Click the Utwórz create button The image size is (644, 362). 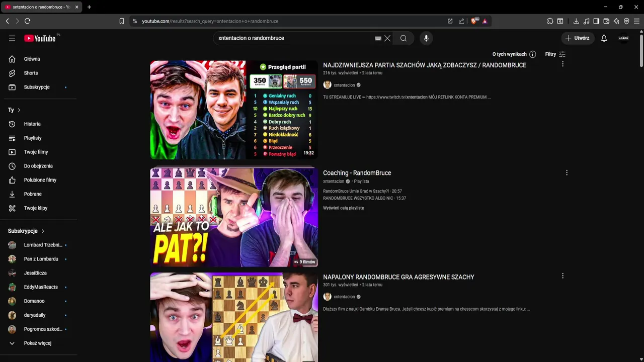578,38
